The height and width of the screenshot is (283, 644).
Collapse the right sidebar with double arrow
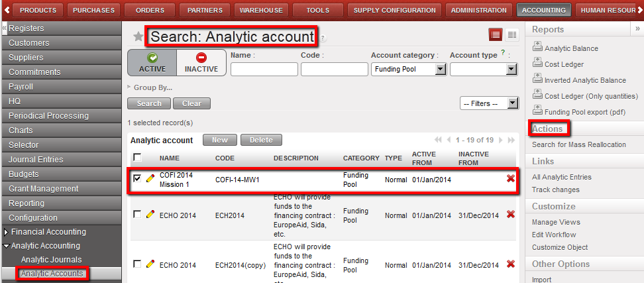tap(637, 29)
